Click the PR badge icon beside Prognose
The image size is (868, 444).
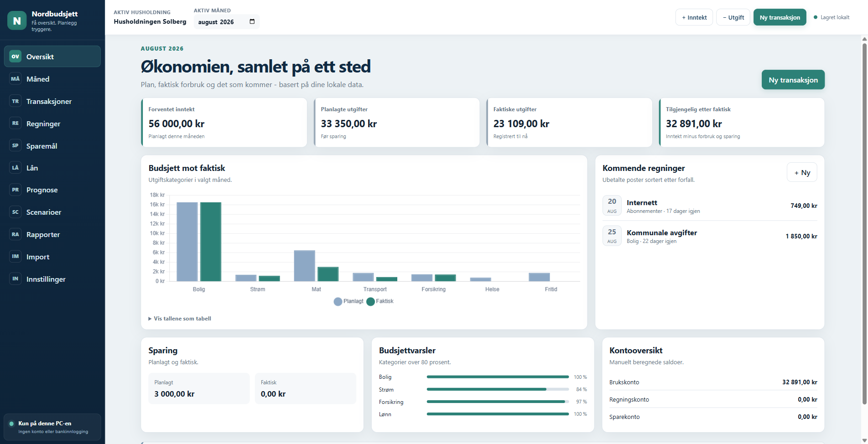pyautogui.click(x=16, y=190)
